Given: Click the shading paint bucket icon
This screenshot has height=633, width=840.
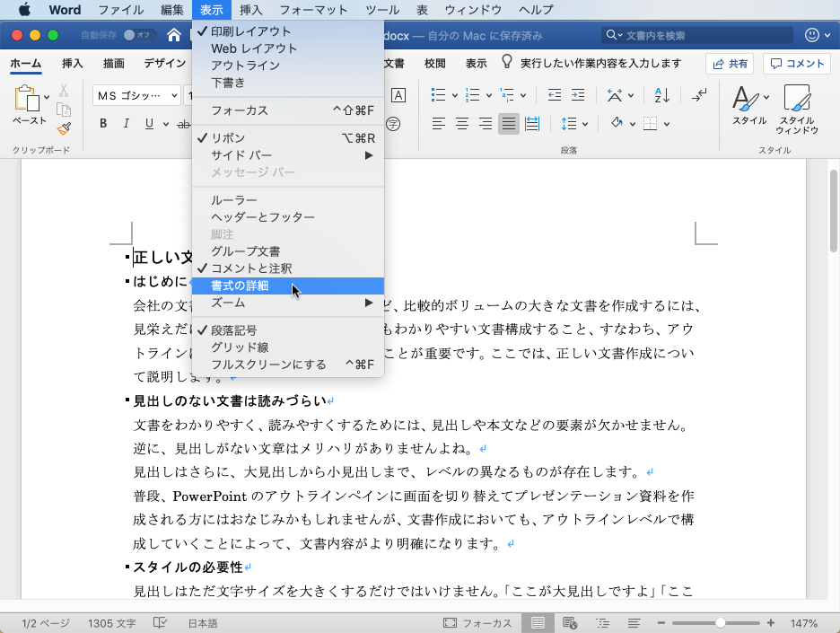Looking at the screenshot, I should pos(617,124).
